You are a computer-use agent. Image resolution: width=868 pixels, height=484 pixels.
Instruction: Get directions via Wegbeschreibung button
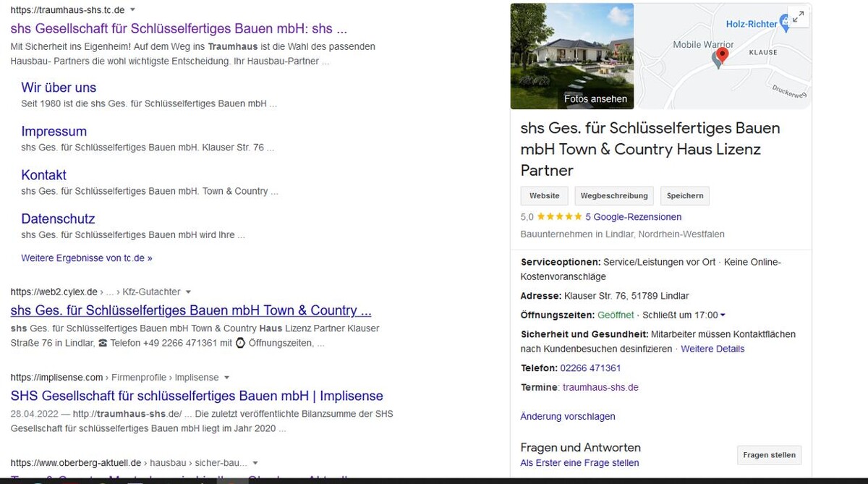614,196
